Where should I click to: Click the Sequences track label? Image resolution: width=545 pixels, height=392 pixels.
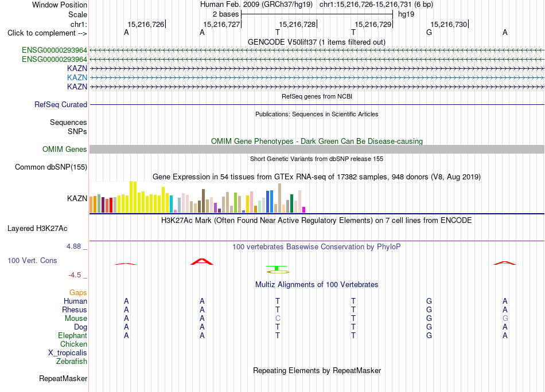pos(68,122)
